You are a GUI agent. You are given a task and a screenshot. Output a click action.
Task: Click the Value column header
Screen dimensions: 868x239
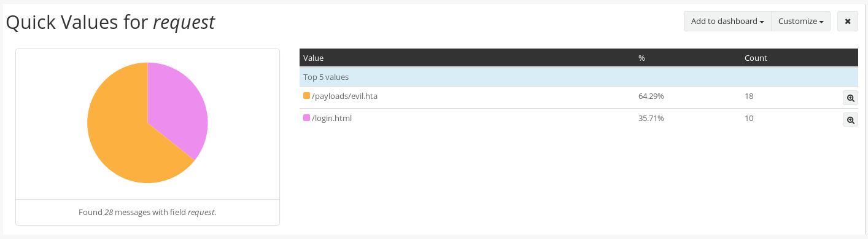[313, 58]
